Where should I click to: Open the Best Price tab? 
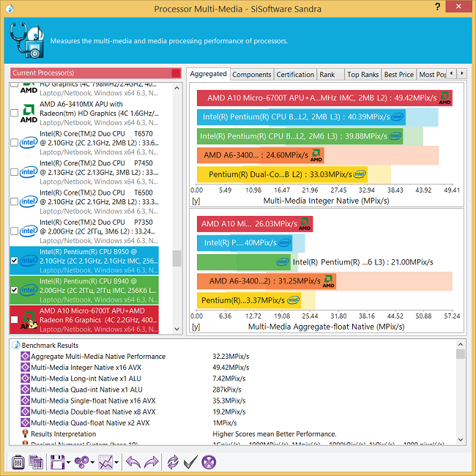(399, 75)
